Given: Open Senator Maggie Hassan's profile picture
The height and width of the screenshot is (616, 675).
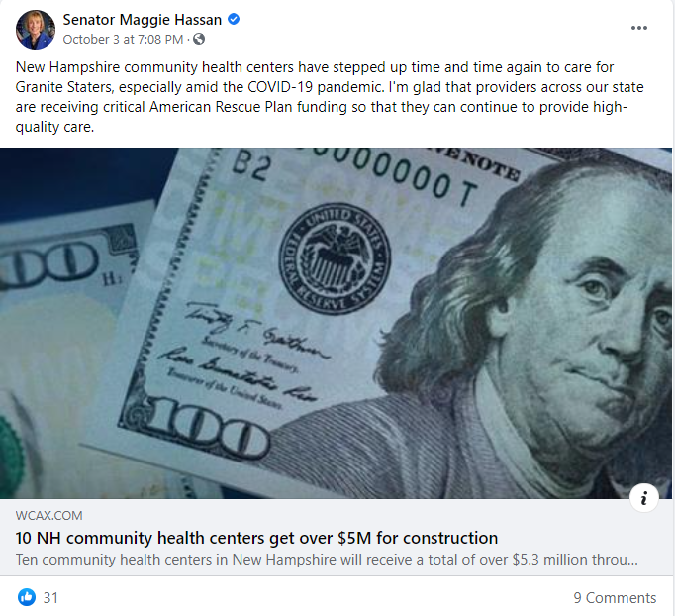Looking at the screenshot, I should click(36, 30).
